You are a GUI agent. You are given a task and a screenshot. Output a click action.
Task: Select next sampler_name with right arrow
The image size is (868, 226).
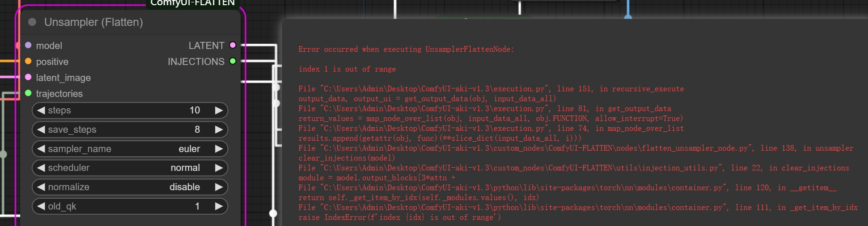pyautogui.click(x=219, y=149)
